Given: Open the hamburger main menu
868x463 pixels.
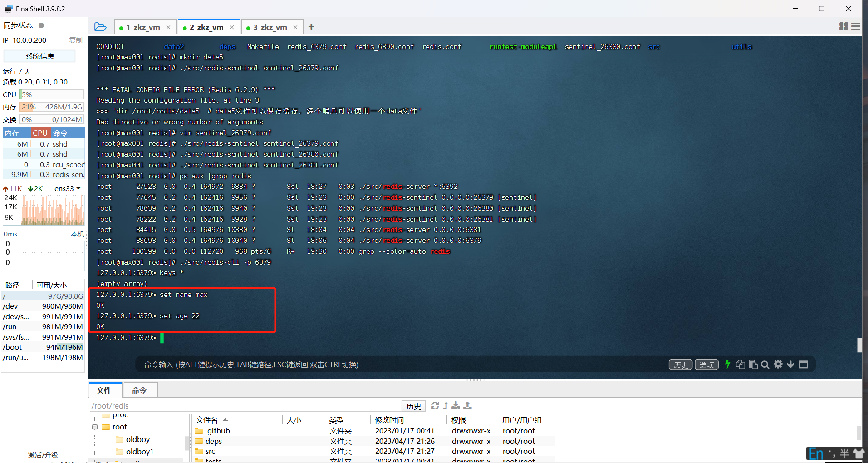Looking at the screenshot, I should click(856, 27).
